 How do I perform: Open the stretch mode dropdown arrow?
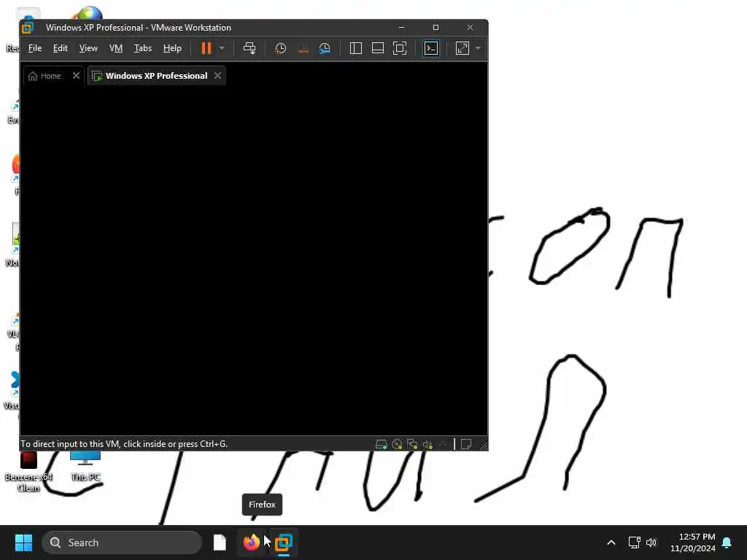478,48
